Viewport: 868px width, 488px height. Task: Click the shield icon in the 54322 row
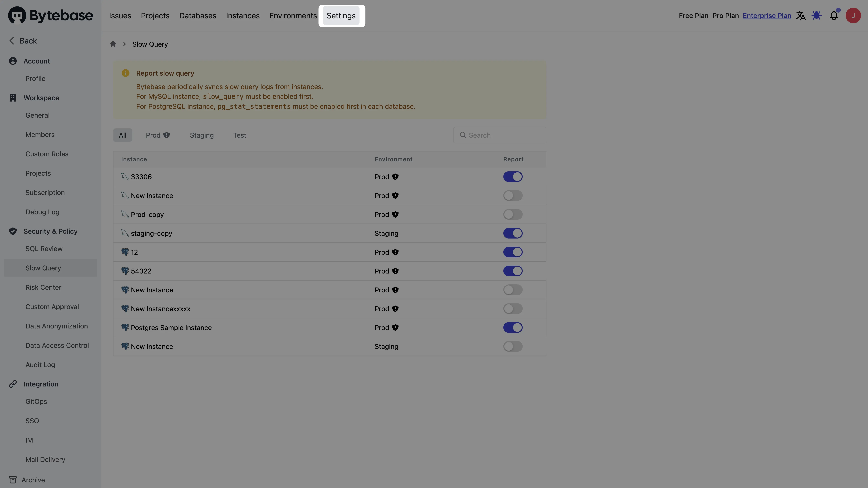click(x=395, y=271)
